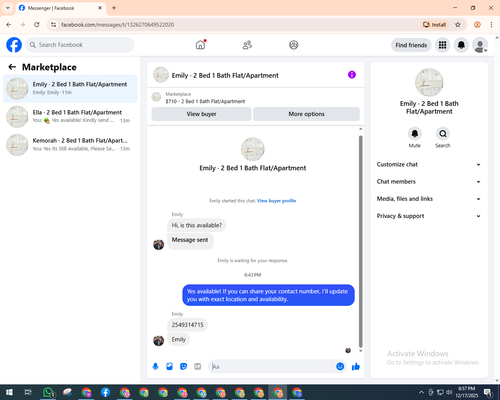Choose a sticker
Image resolution: width=500 pixels, height=400 pixels.
[x=183, y=367]
